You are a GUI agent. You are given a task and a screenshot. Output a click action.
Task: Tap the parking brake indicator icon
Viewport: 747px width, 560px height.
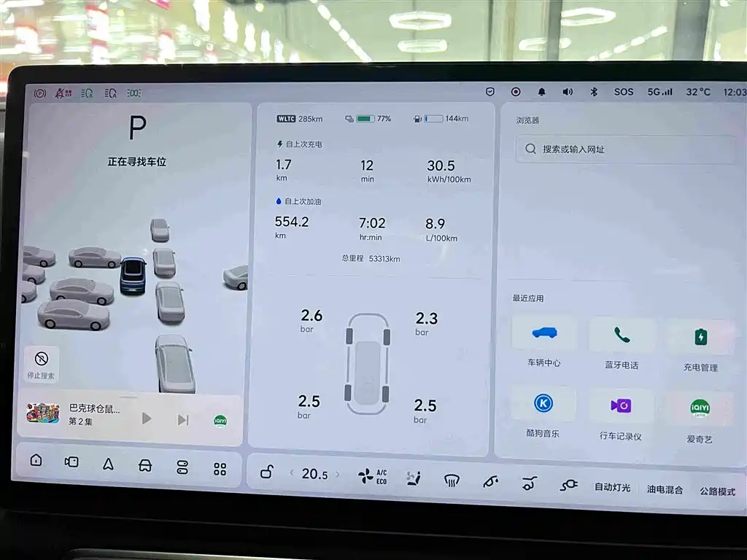[x=40, y=93]
